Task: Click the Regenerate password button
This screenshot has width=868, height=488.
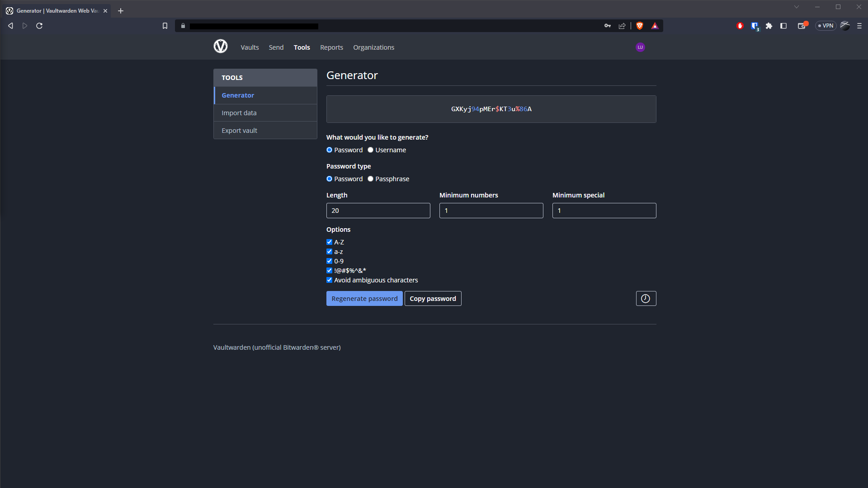Action: pyautogui.click(x=364, y=298)
